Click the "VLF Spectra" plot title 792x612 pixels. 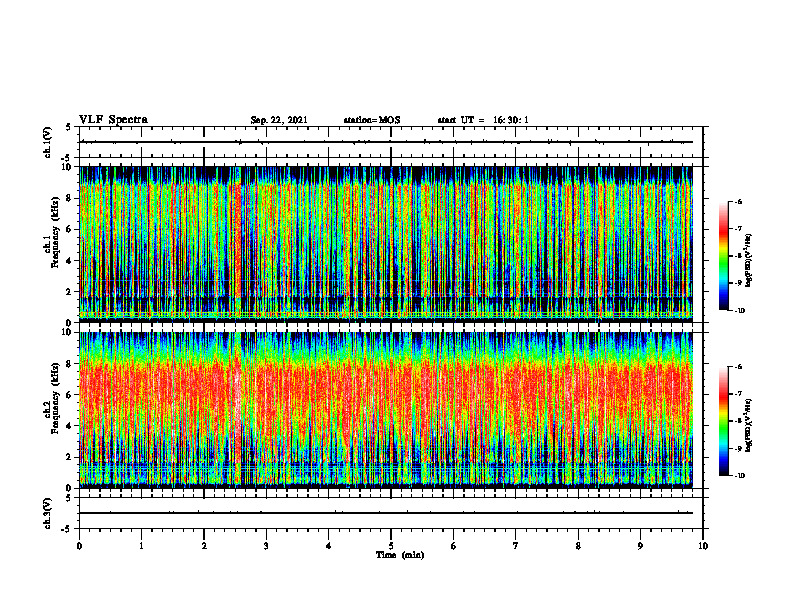pyautogui.click(x=113, y=120)
